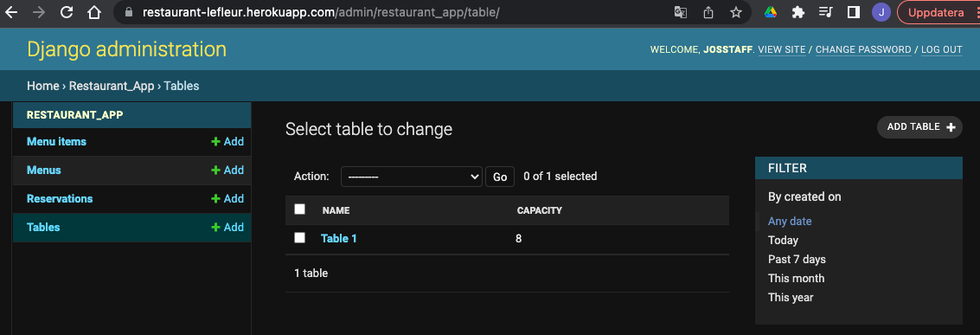Click the capacity value 8

pos(519,239)
